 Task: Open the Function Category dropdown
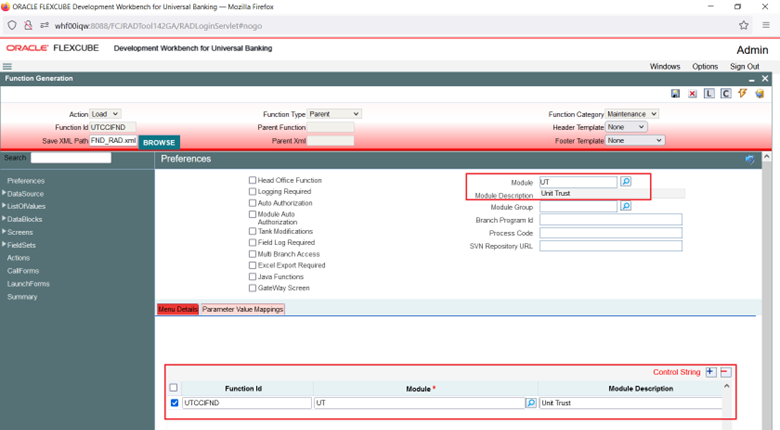click(x=632, y=114)
